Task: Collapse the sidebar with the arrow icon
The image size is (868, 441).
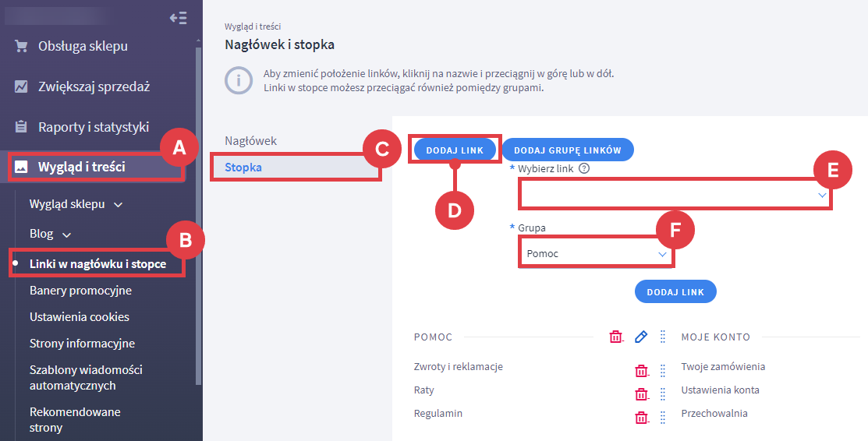Action: point(178,18)
